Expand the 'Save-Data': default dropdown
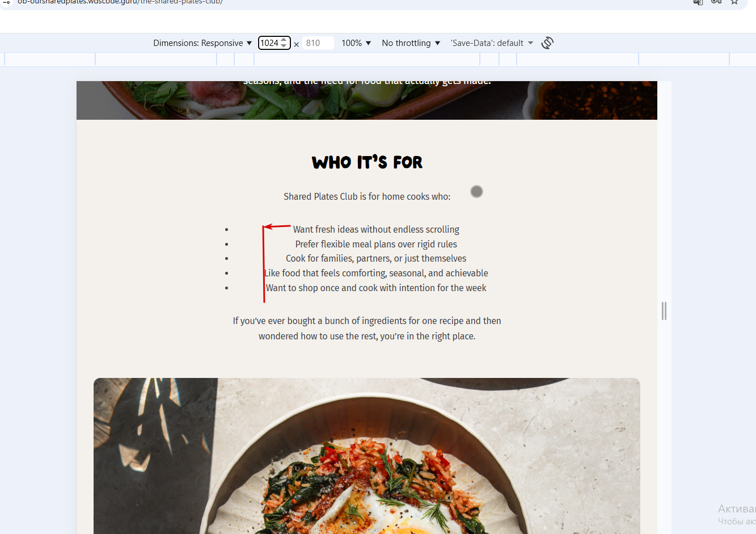The height and width of the screenshot is (534, 756). click(492, 43)
